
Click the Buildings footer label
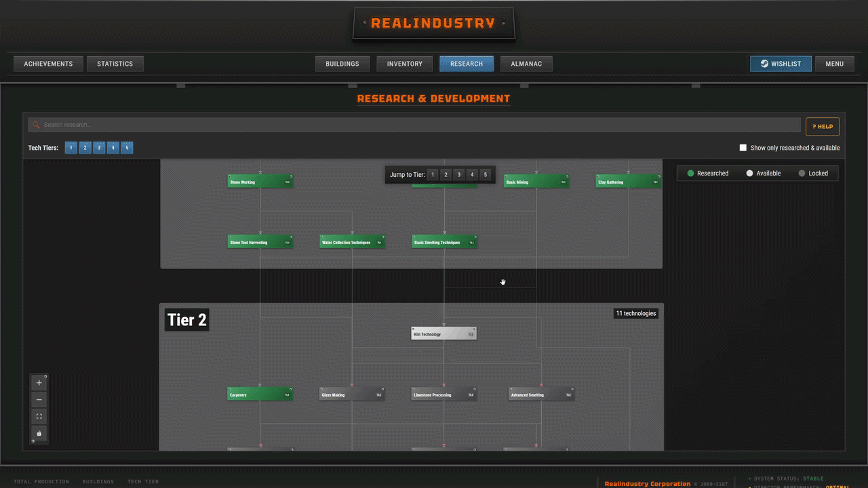tap(98, 482)
